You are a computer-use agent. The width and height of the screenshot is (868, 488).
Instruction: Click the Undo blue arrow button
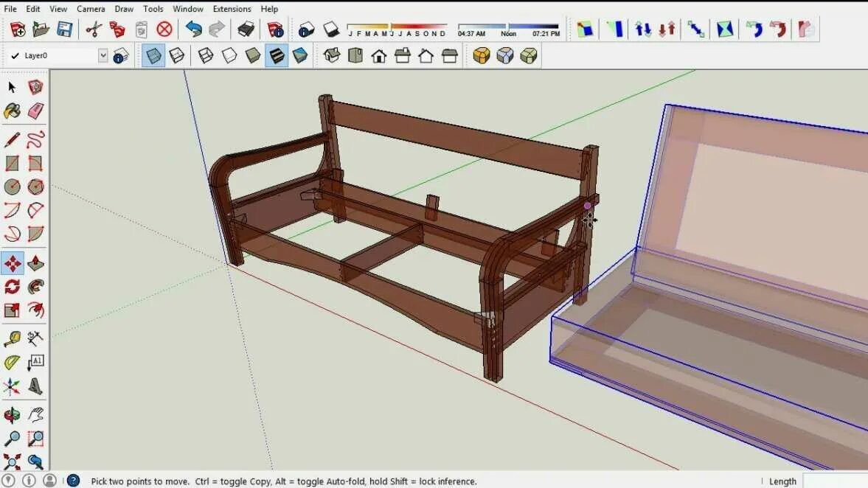coord(194,29)
